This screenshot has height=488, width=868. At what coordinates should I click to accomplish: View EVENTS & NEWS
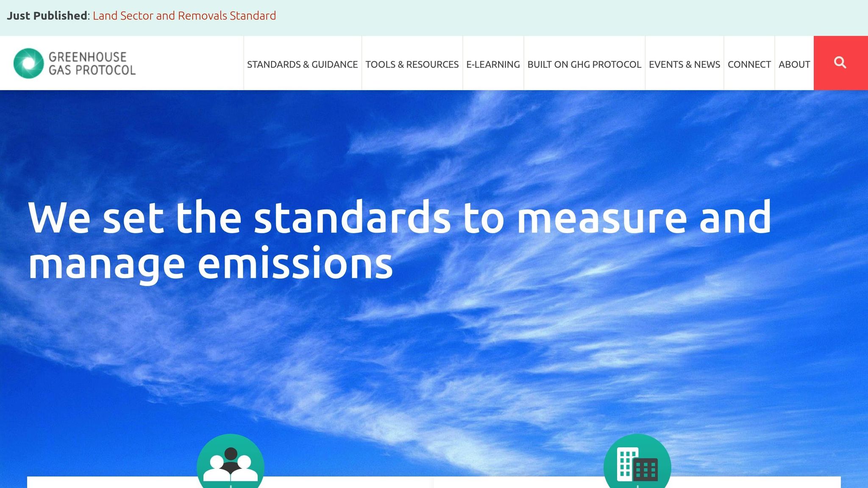click(x=684, y=64)
